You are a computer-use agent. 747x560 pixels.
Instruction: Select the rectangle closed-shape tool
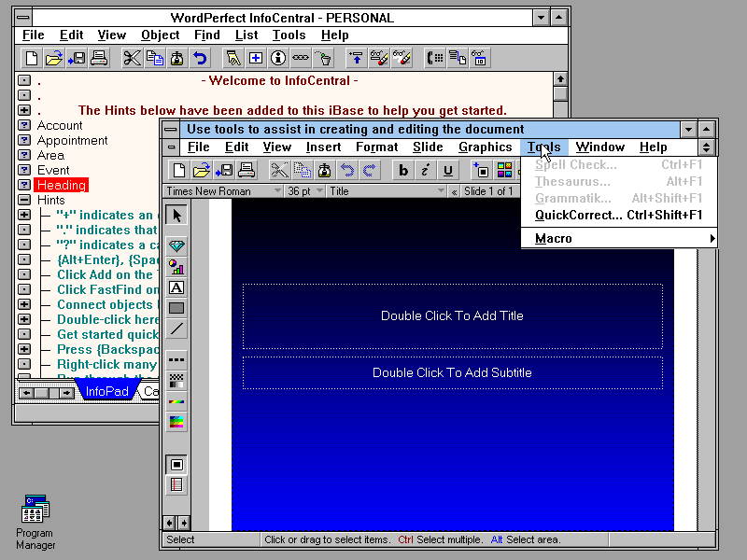176,308
